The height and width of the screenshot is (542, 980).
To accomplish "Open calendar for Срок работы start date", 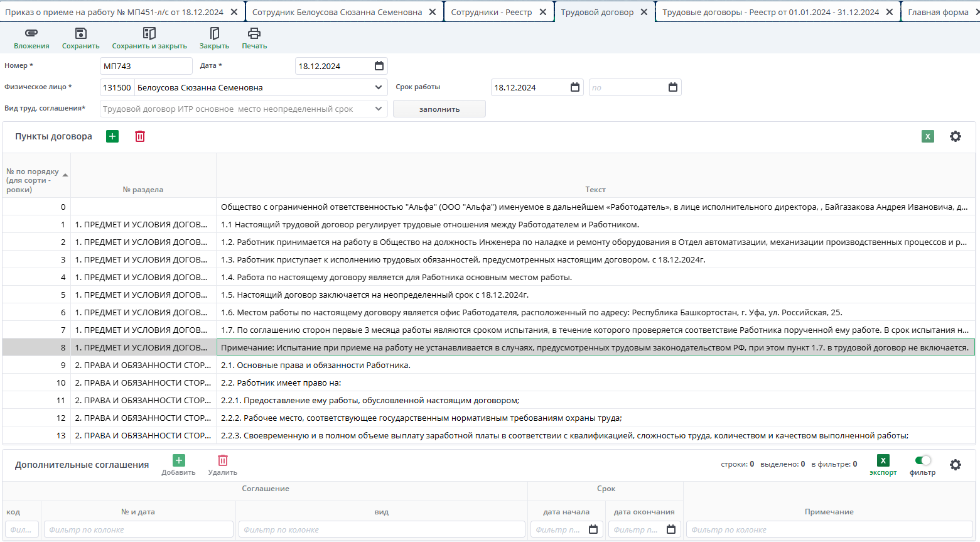I will click(x=575, y=87).
